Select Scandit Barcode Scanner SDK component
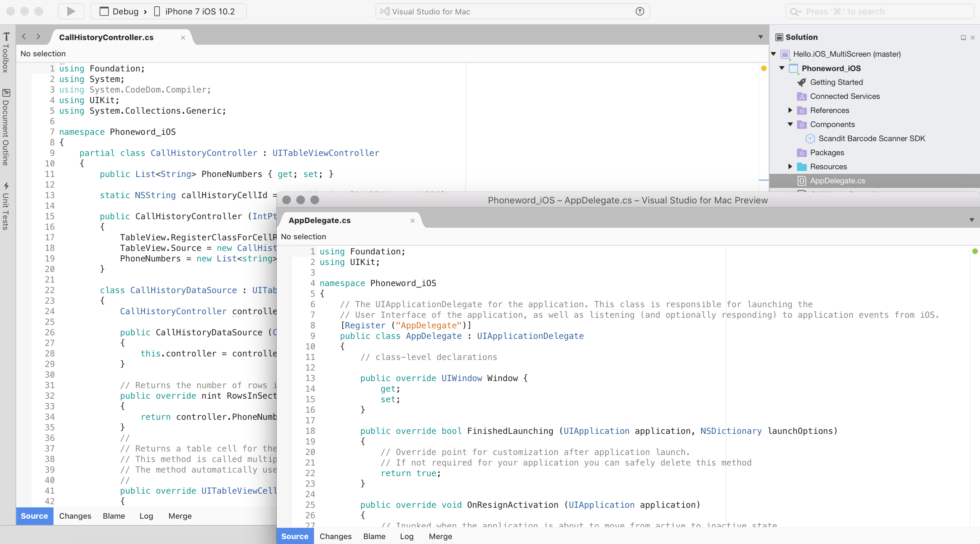This screenshot has width=980, height=544. 871,139
